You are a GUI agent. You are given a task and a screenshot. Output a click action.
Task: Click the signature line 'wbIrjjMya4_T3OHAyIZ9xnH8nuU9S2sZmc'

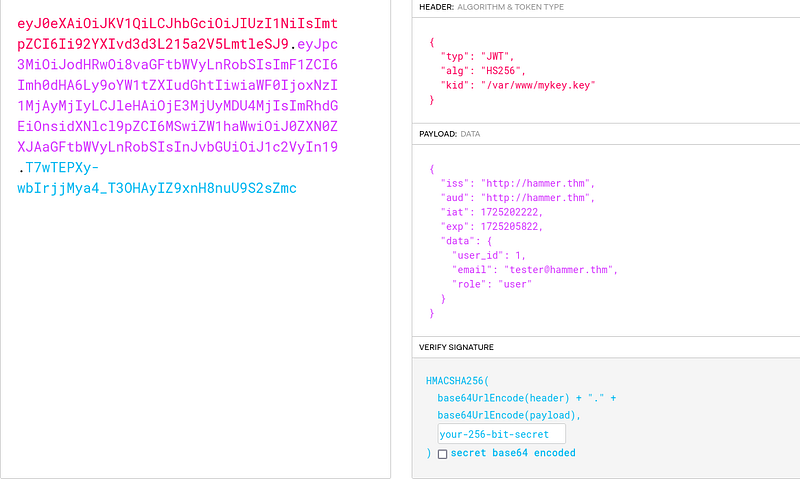point(157,188)
